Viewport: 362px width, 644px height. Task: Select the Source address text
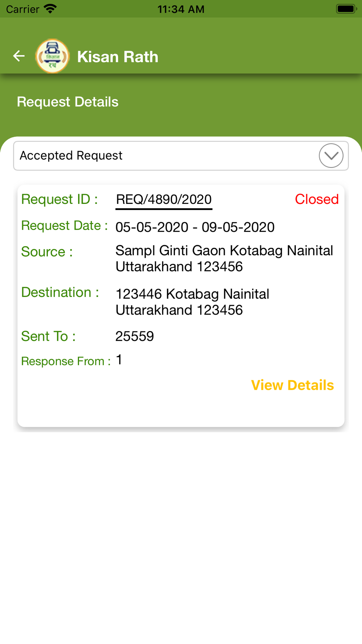pyautogui.click(x=224, y=259)
